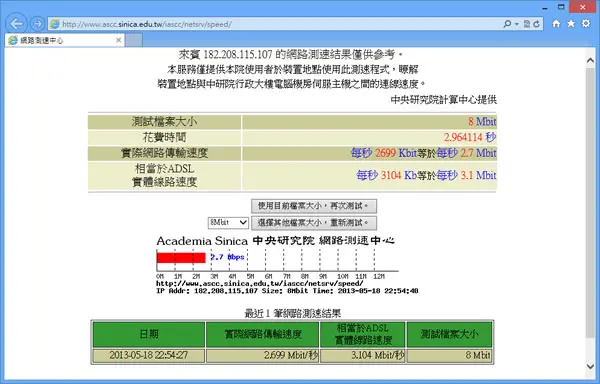Open the browser Home icon
This screenshot has width=600, height=384.
pyautogui.click(x=556, y=24)
